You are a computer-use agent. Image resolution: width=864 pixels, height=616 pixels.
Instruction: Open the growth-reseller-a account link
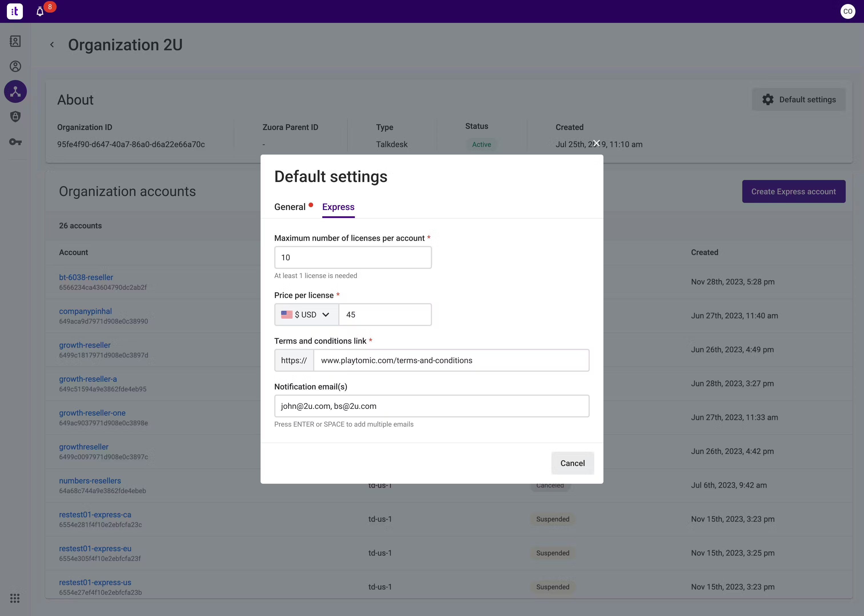coord(88,379)
